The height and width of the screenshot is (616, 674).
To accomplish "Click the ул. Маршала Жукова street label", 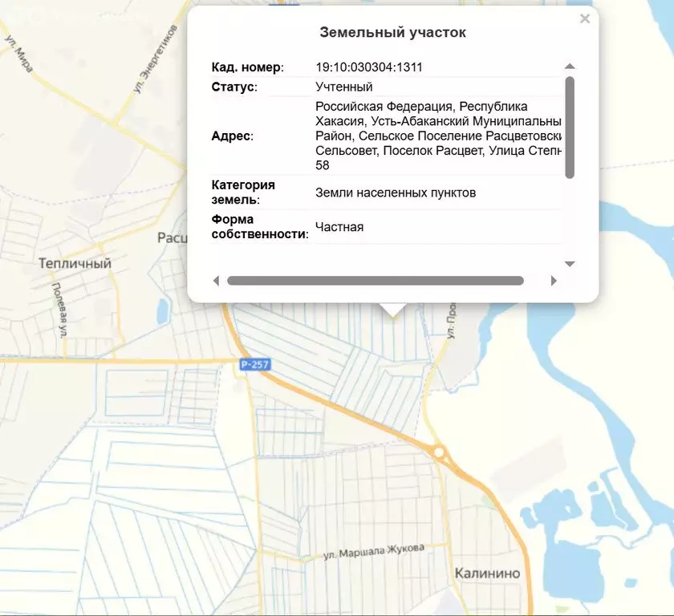I will pos(373,551).
